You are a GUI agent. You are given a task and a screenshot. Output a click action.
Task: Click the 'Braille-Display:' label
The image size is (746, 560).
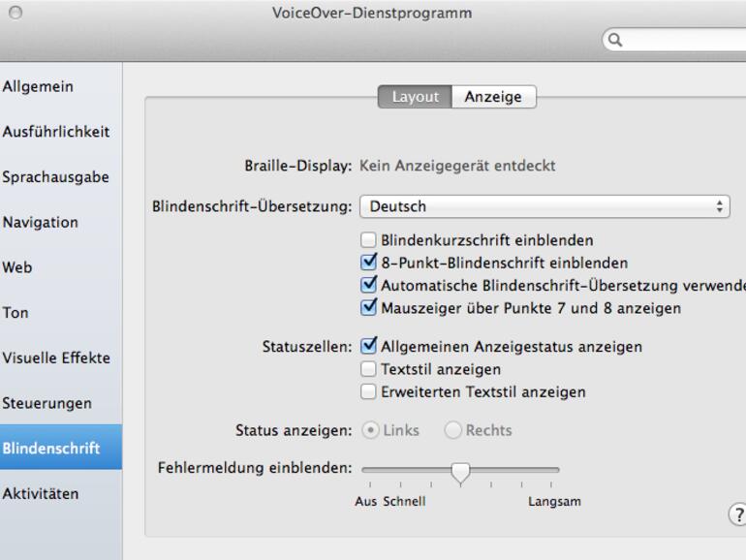(x=297, y=166)
